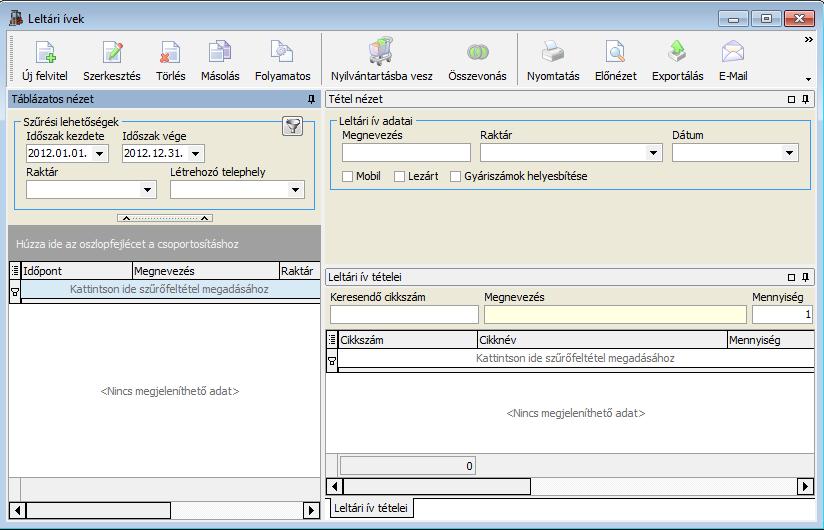Open Időszak vége date dropdown
The image size is (824, 530).
195,154
